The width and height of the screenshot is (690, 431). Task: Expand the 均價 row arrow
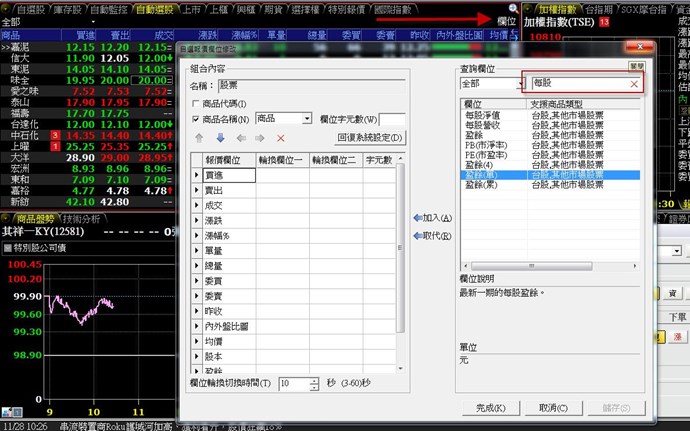tap(196, 341)
